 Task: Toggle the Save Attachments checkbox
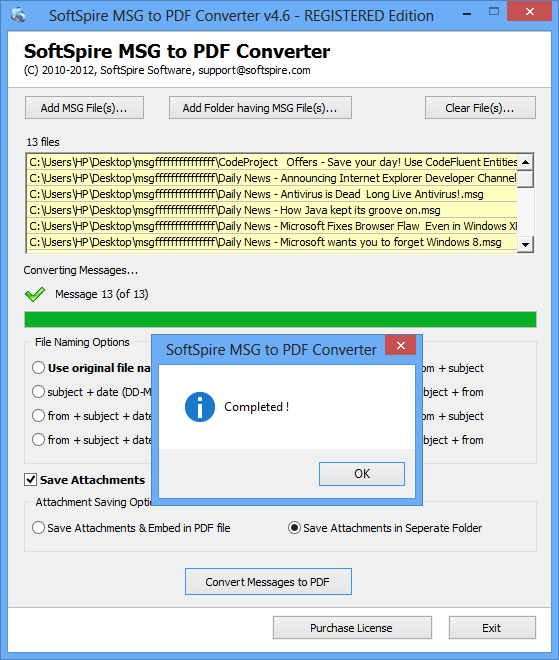coord(30,479)
